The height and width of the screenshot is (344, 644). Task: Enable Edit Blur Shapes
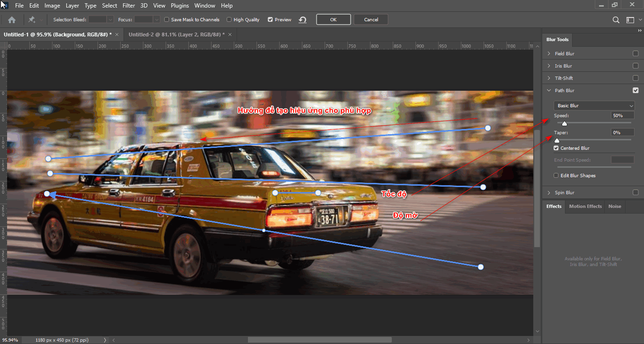point(556,175)
